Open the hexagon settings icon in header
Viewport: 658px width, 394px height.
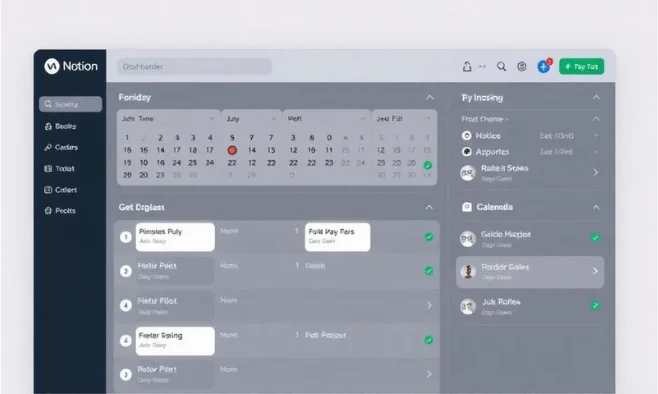coord(522,66)
